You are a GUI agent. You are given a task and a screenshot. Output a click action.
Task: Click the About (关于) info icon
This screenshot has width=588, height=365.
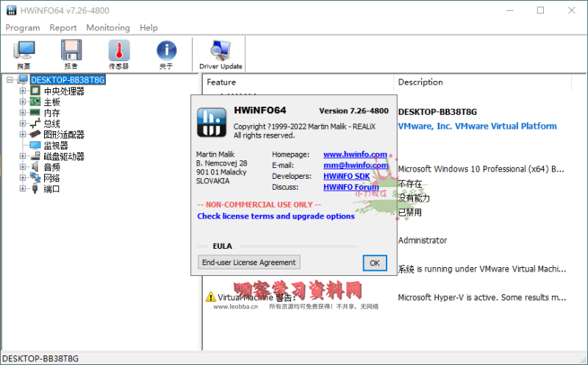[166, 54]
